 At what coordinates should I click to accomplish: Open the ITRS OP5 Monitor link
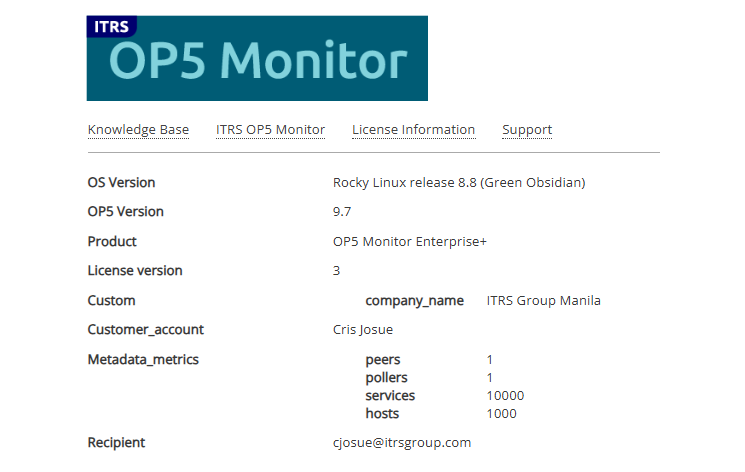[x=270, y=130]
